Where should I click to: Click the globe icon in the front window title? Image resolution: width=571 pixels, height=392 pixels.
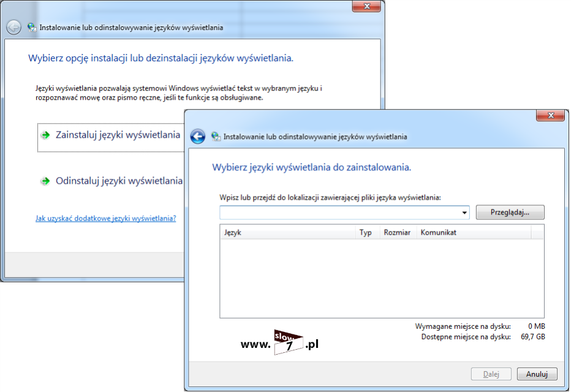(x=216, y=137)
